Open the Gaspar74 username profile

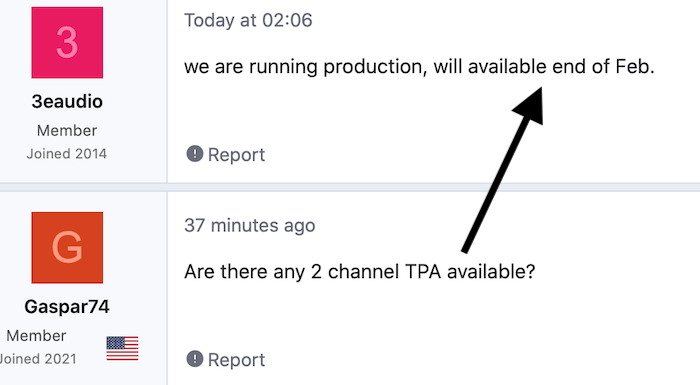point(67,307)
